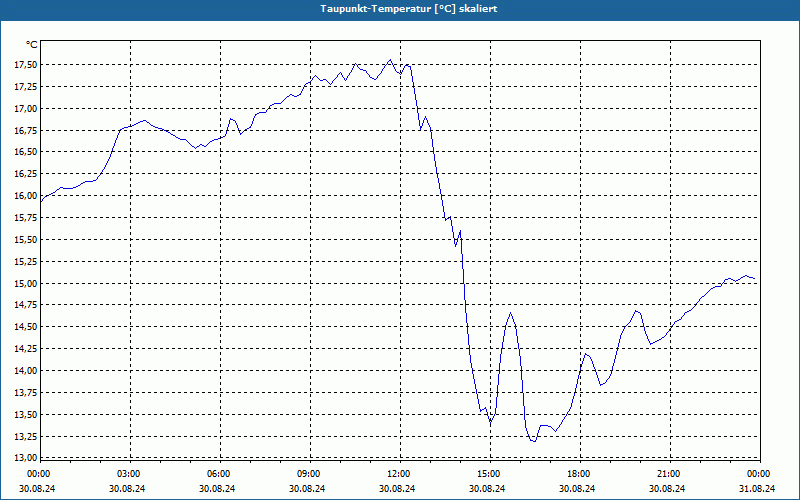Choose the 15,00 y-axis value
800x500 pixels.
coord(26,284)
